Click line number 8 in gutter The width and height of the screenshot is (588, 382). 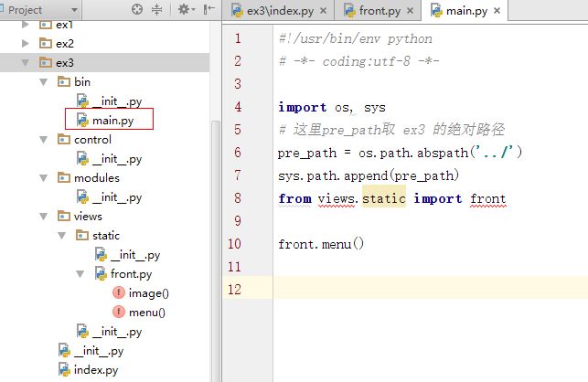coord(238,198)
